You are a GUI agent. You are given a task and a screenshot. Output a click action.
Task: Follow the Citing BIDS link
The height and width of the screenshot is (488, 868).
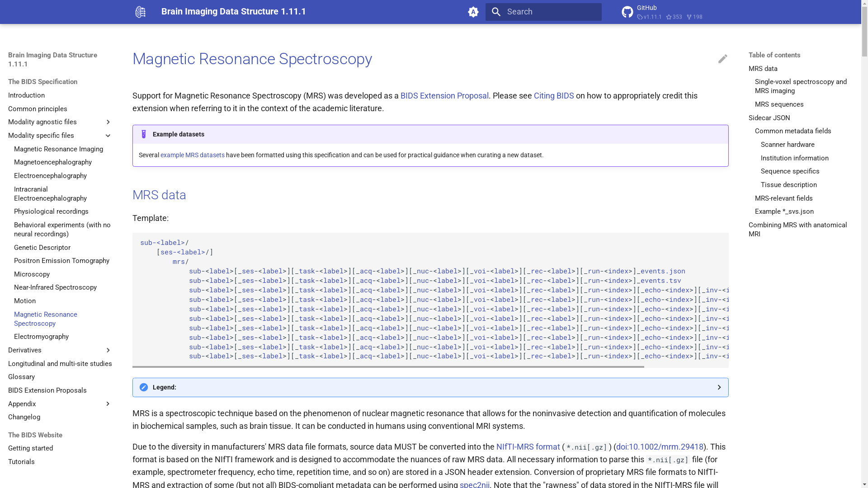(x=554, y=96)
